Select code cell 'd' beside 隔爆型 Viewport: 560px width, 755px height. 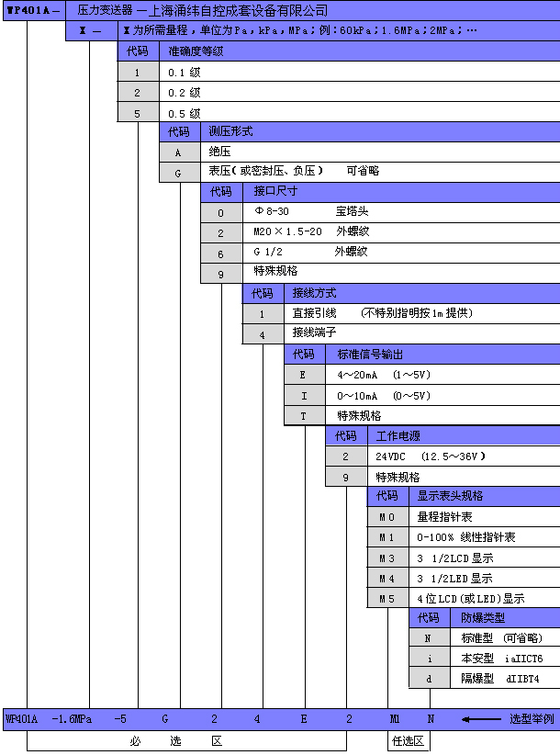point(429,679)
